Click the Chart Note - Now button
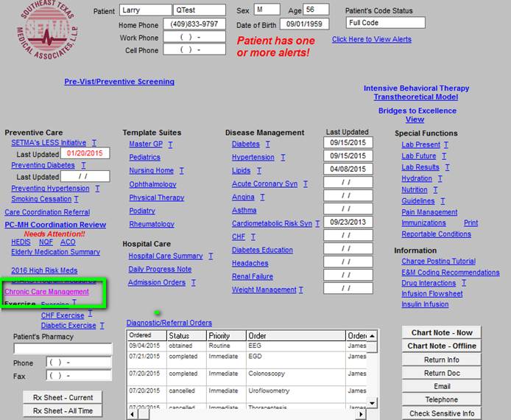The image size is (511, 420). click(x=442, y=332)
